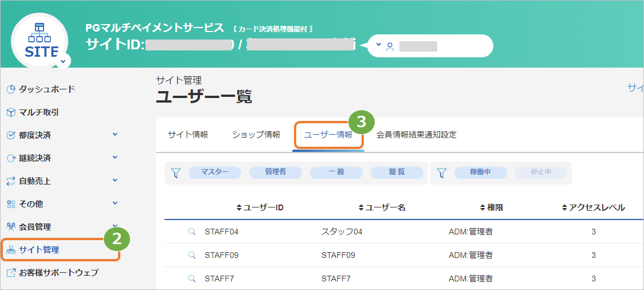Sort the table by ユーザーID column
Image resolution: width=644 pixels, height=290 pixels.
(260, 208)
